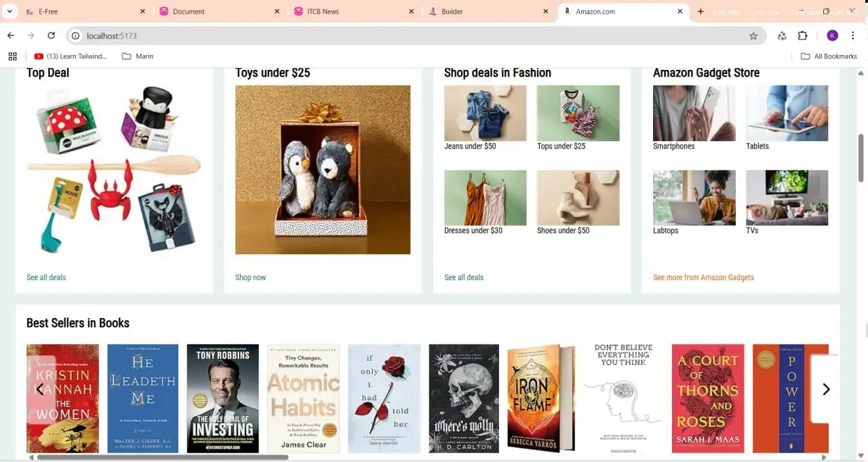Open the profile avatar K
Screen dimensions: 868x462
point(832,36)
